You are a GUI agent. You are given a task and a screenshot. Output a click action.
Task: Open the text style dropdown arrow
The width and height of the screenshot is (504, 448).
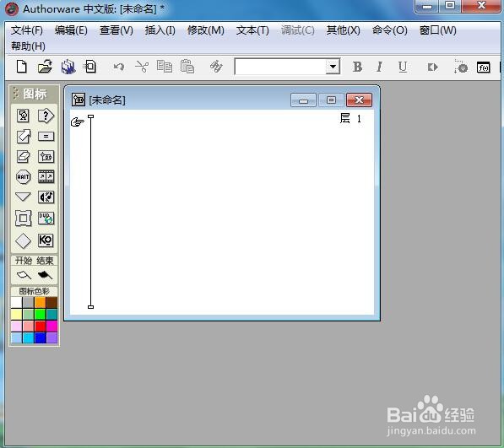[333, 67]
